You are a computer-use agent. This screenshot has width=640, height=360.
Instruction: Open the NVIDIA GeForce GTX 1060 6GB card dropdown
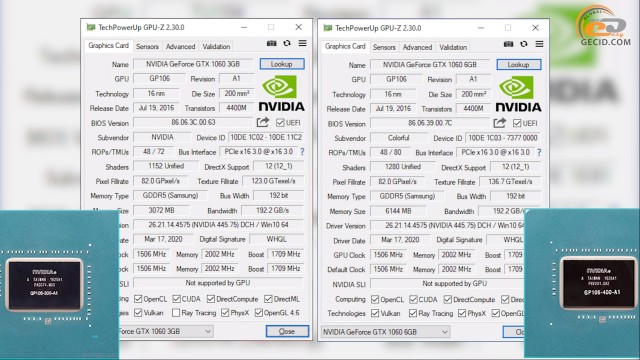click(x=385, y=332)
